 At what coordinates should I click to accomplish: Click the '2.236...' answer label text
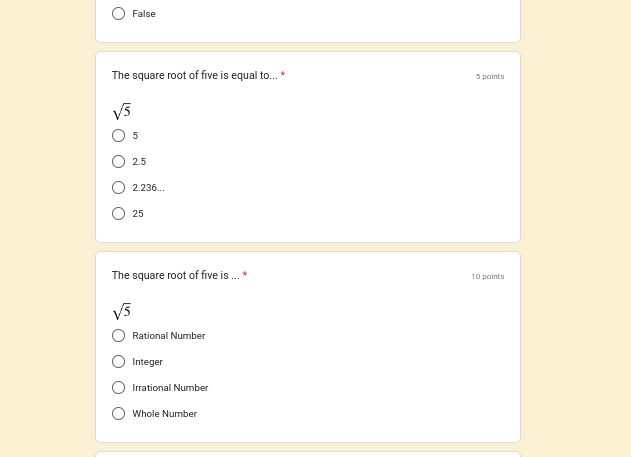click(x=148, y=188)
